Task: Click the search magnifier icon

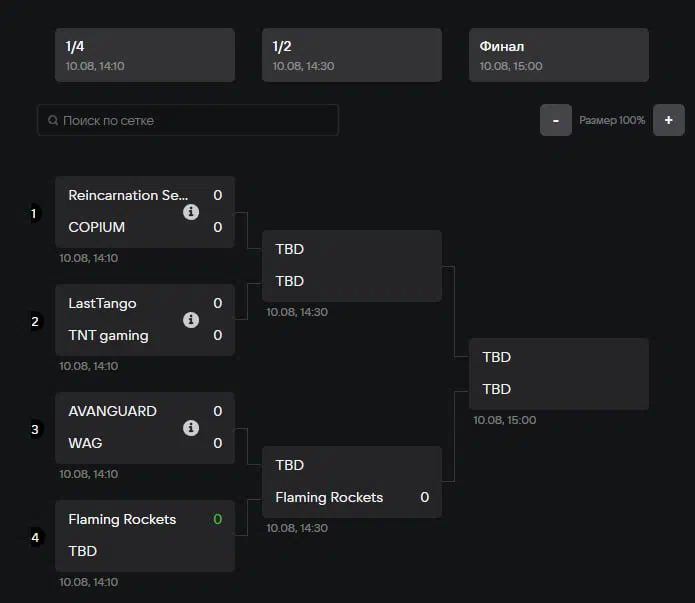Action: [53, 121]
